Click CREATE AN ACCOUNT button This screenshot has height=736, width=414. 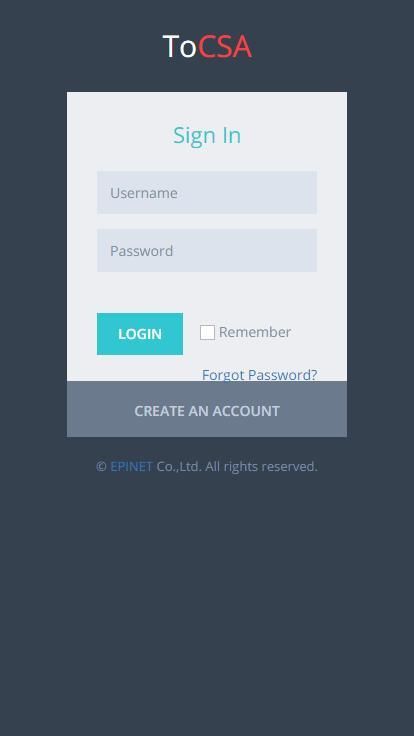click(x=207, y=411)
